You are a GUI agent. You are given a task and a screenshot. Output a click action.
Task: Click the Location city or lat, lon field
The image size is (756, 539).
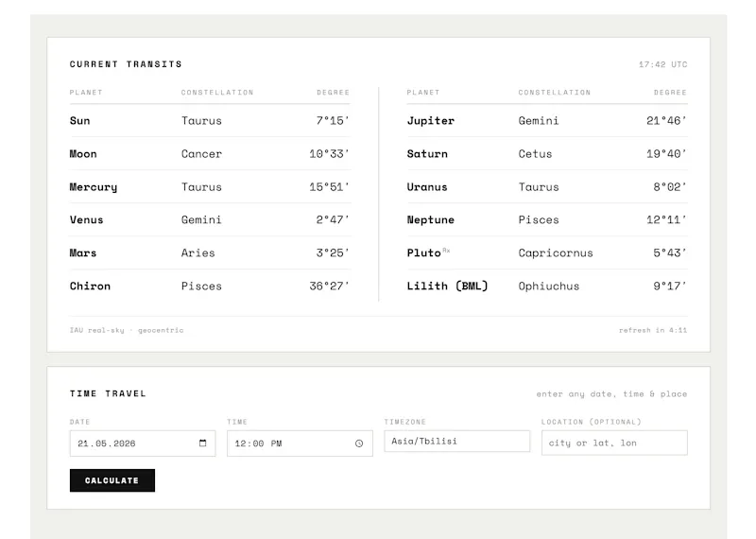(x=614, y=443)
